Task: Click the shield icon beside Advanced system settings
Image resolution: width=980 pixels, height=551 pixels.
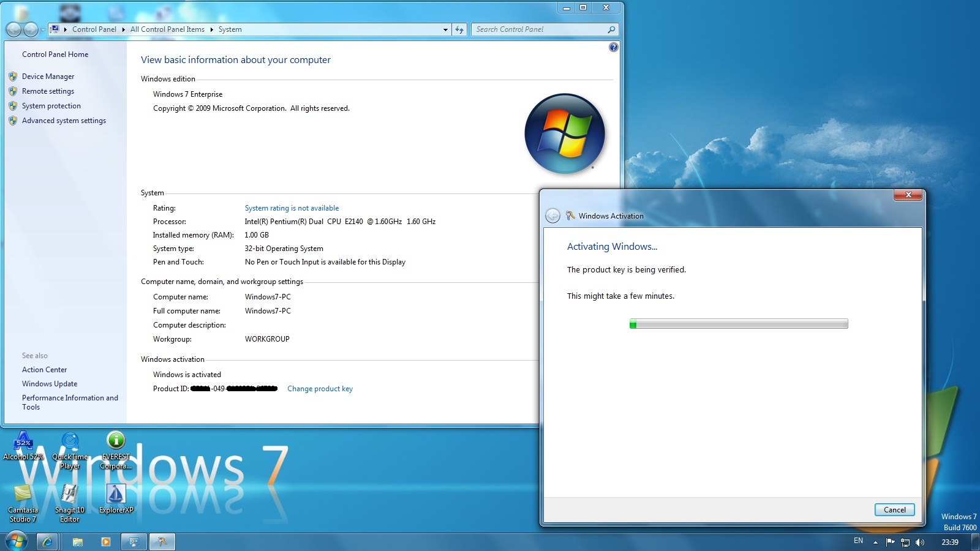Action: click(x=13, y=121)
